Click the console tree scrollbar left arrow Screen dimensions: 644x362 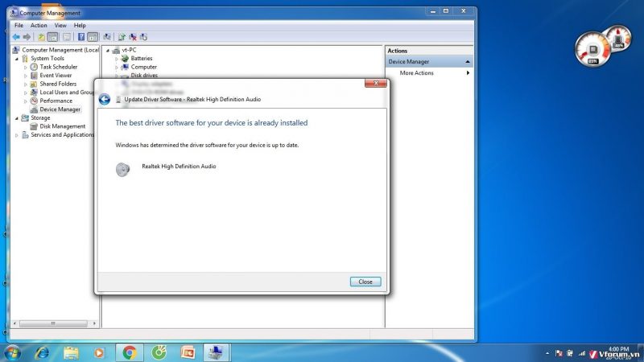pos(14,324)
